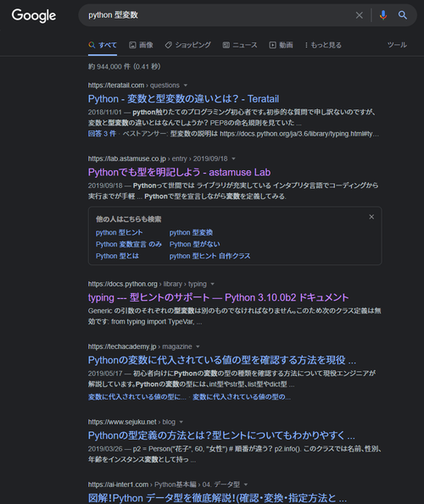Search related query python 型ヒント 自作クラス
424x504 pixels.
click(209, 256)
